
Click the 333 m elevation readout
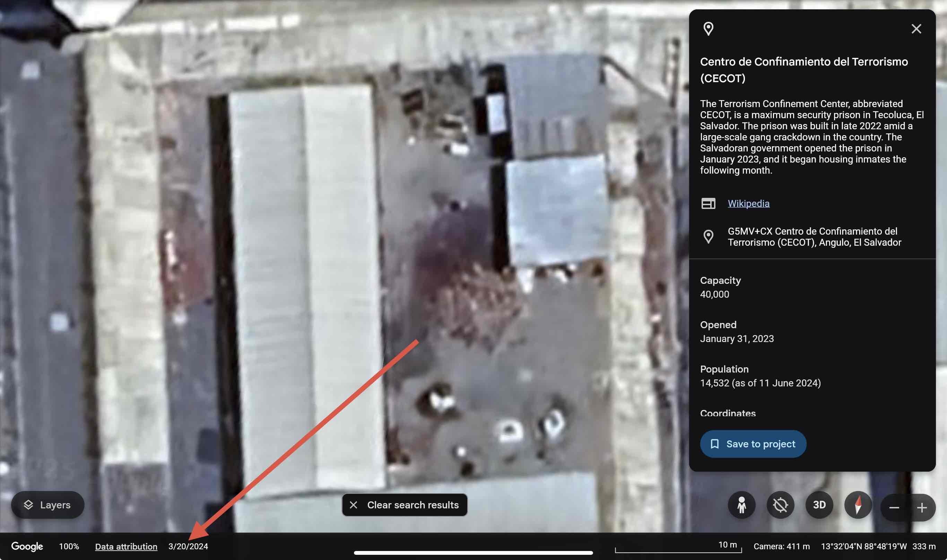tap(924, 546)
